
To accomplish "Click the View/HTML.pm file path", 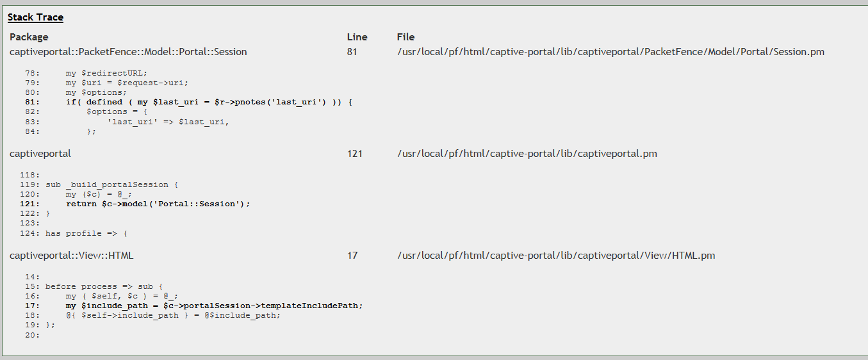I will pos(555,256).
